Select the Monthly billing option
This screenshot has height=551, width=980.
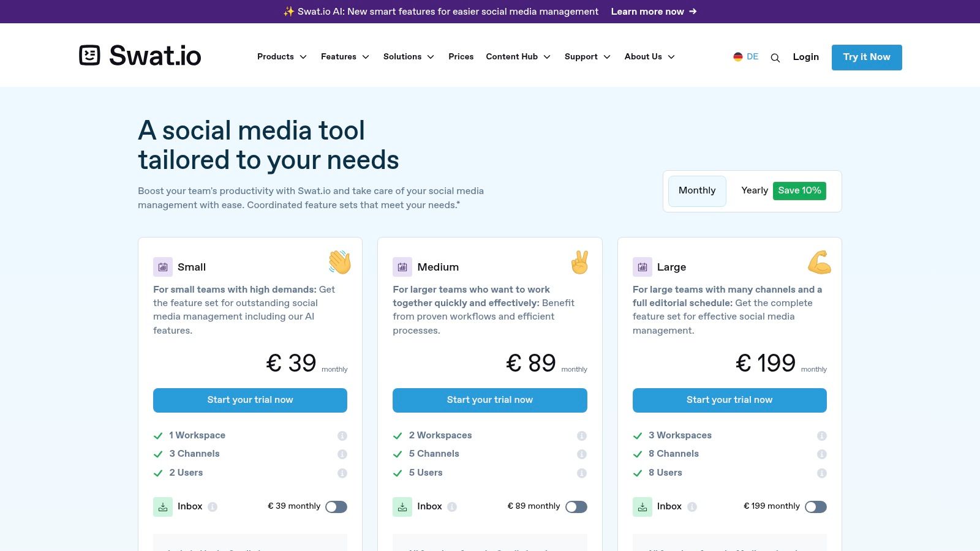(697, 191)
